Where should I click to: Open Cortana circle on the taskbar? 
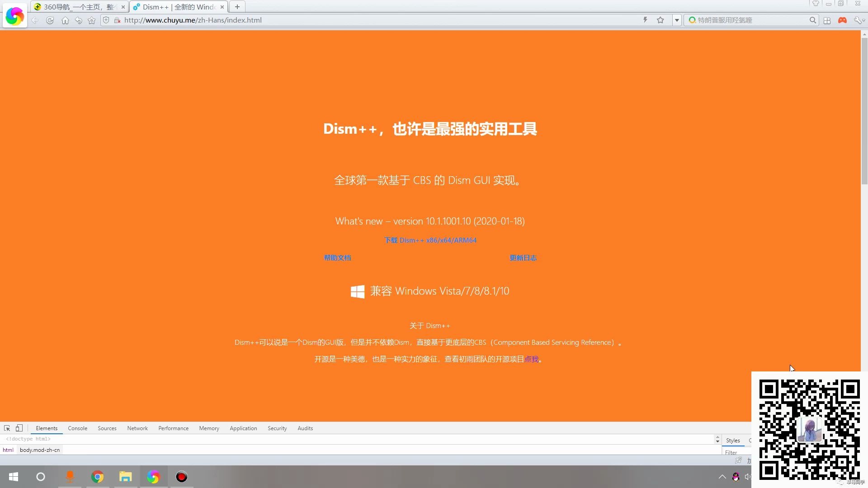tap(41, 477)
